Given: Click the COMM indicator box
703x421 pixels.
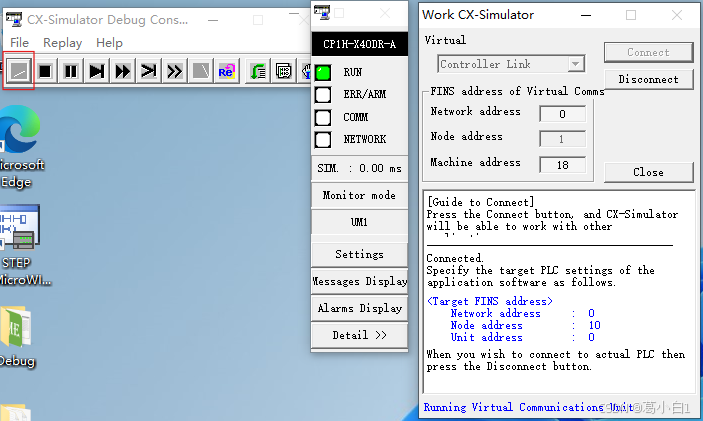Looking at the screenshot, I should click(x=323, y=117).
